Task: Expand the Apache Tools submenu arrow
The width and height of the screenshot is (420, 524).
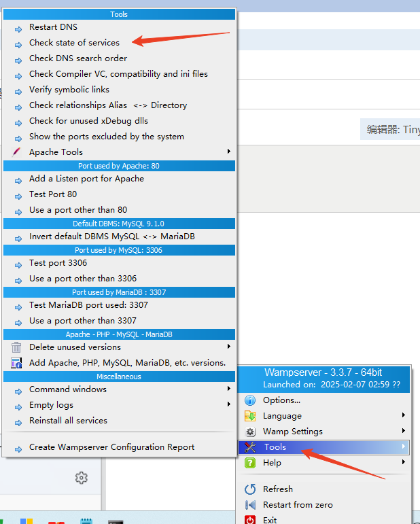Action: [x=229, y=152]
